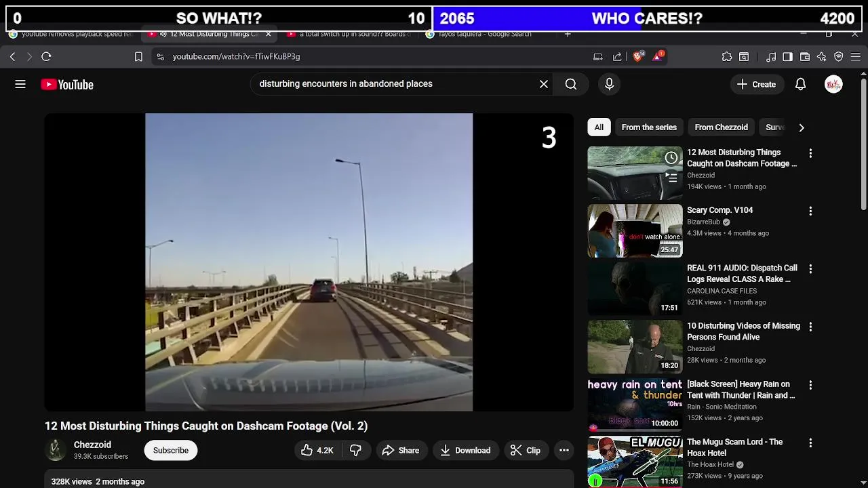This screenshot has width=868, height=488.
Task: Switch to 'youtube removes playback speed' browser tab
Action: [x=71, y=34]
